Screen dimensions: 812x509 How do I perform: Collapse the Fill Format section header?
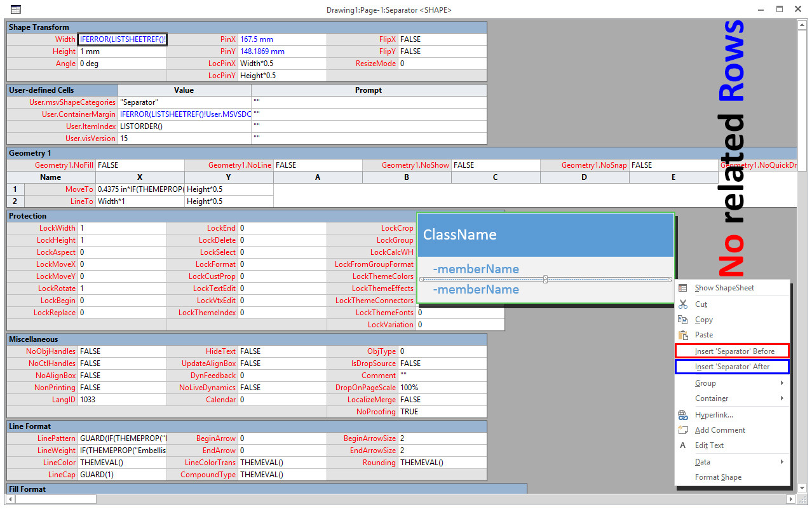pos(267,489)
